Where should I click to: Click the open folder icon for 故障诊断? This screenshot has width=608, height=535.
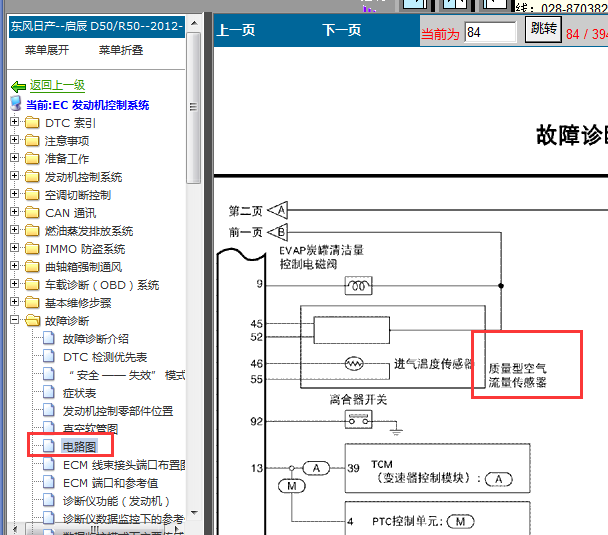[x=33, y=321]
